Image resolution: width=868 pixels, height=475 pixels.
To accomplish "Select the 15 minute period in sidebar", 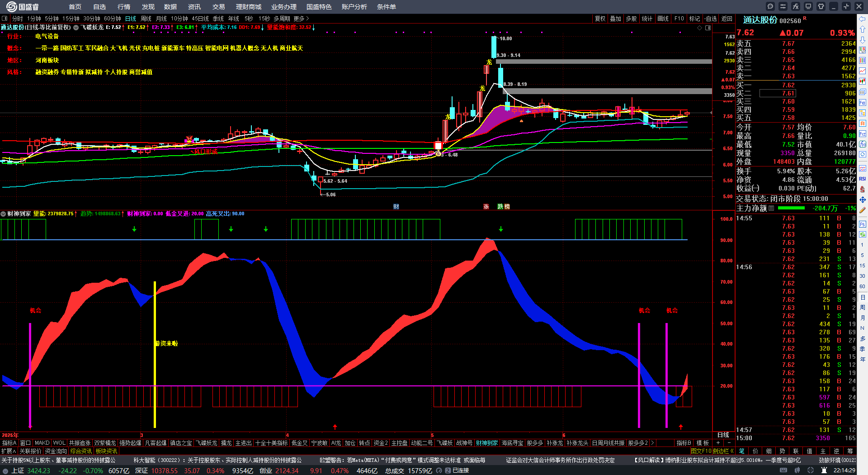I will click(x=863, y=266).
